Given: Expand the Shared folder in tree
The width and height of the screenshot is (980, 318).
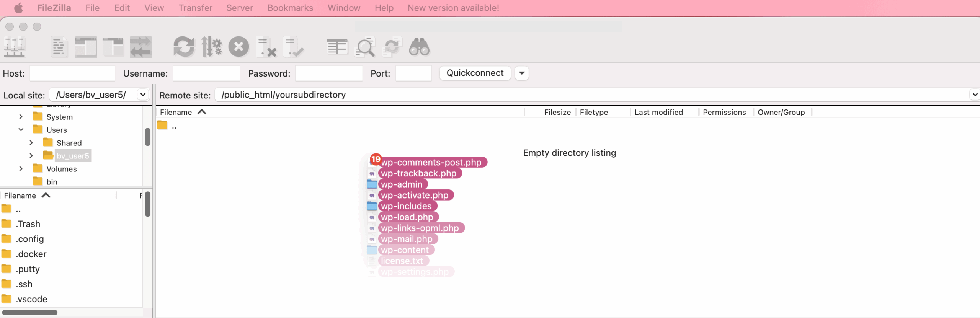Looking at the screenshot, I should 31,143.
